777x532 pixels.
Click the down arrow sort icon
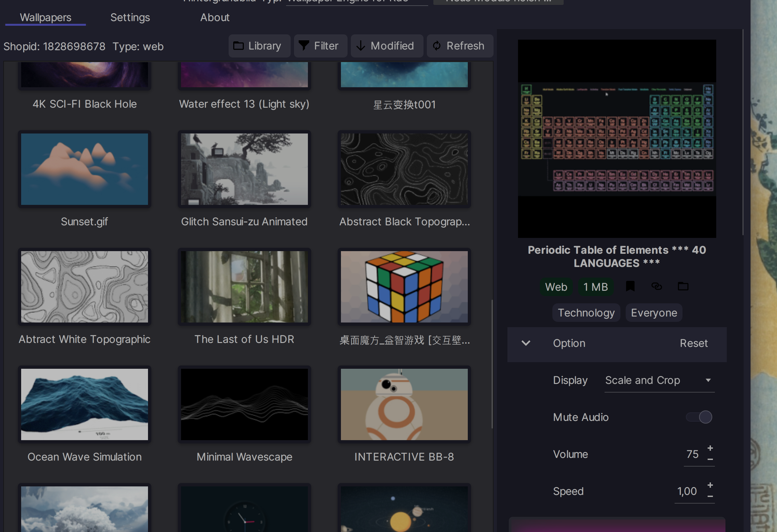360,46
